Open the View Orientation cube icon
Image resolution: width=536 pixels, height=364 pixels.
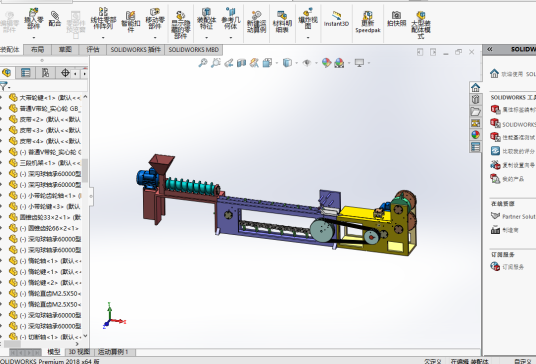[267, 63]
